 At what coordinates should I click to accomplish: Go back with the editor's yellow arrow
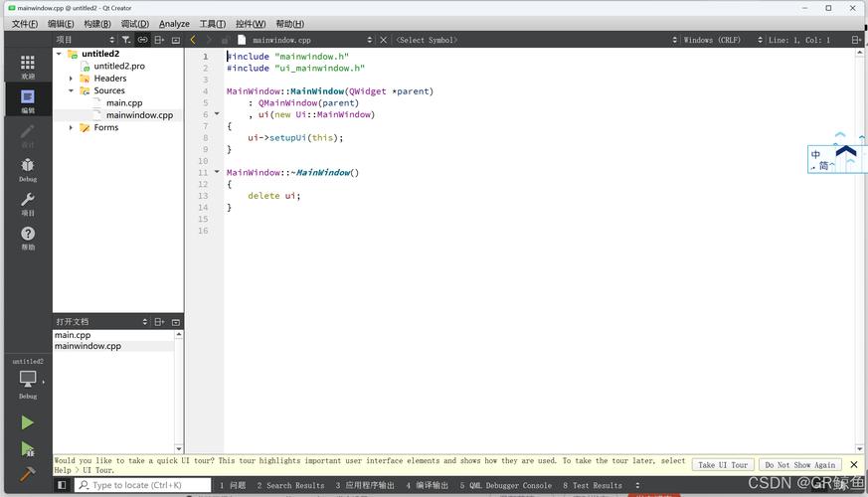point(193,40)
